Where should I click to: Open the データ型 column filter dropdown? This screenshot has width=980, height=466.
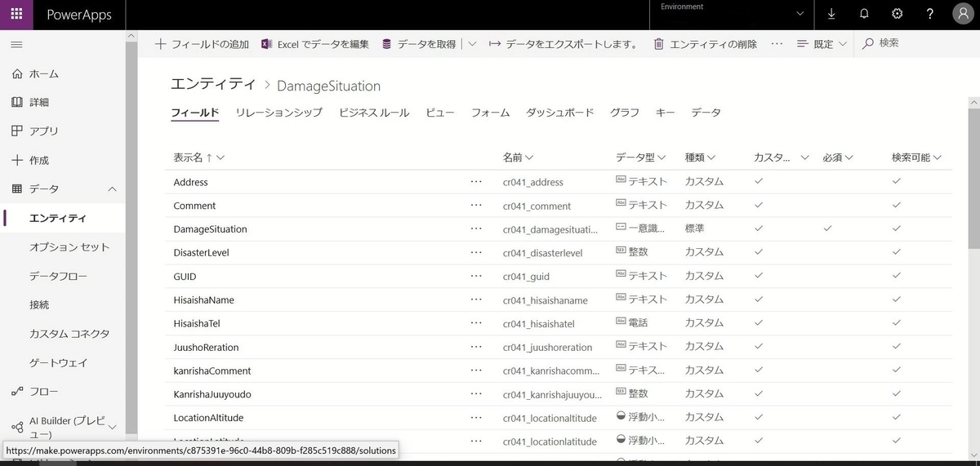coord(640,158)
